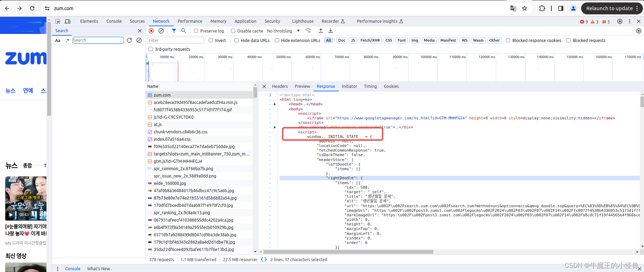The image size is (644, 272).
Task: Click the import HAR upload icon
Action: 321,31
